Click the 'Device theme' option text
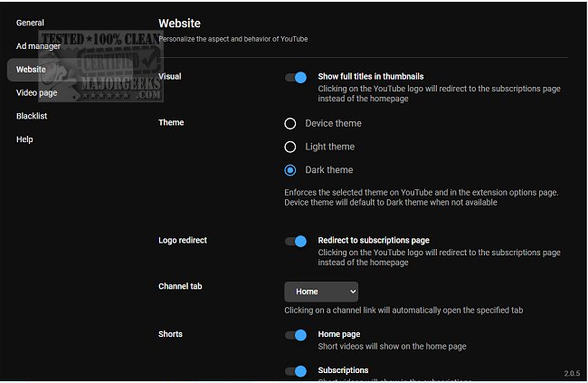 click(333, 123)
